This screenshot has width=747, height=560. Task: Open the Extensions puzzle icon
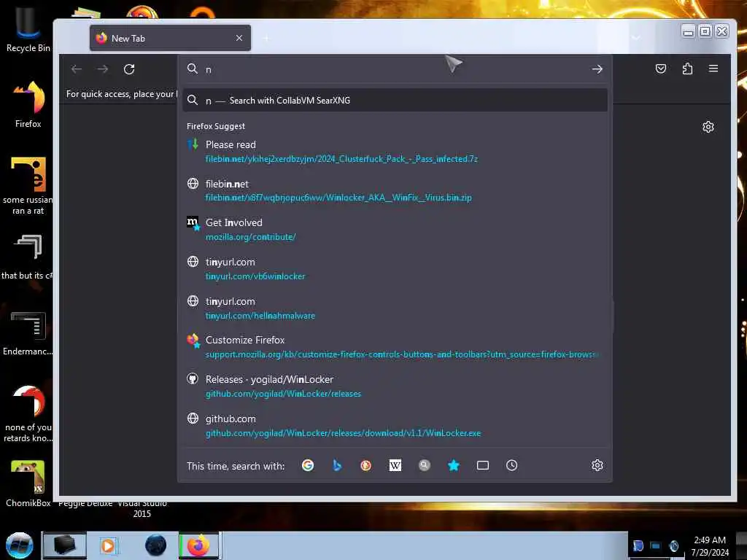[687, 69]
